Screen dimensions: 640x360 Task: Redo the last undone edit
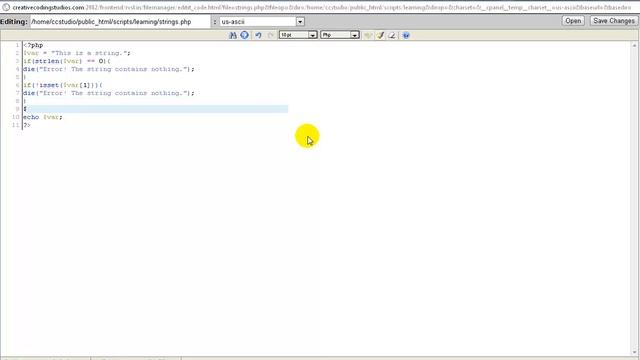click(270, 35)
